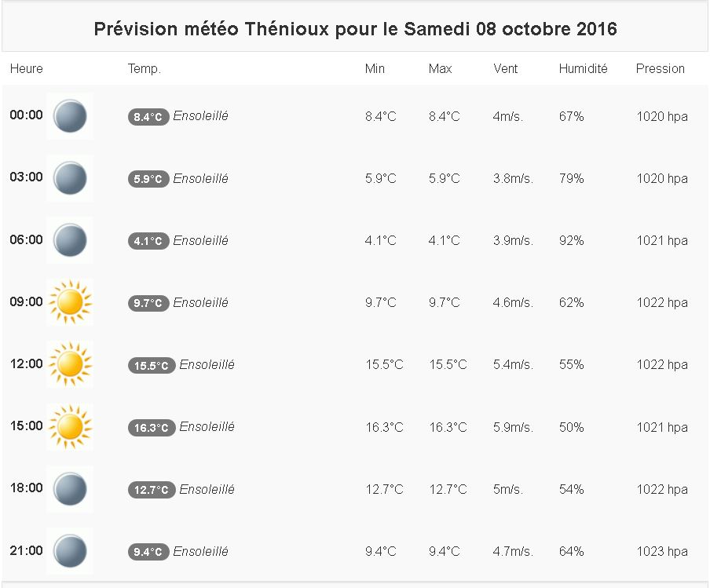Image resolution: width=710 pixels, height=588 pixels.
Task: Click the 92% humidity value
Action: [x=571, y=241]
